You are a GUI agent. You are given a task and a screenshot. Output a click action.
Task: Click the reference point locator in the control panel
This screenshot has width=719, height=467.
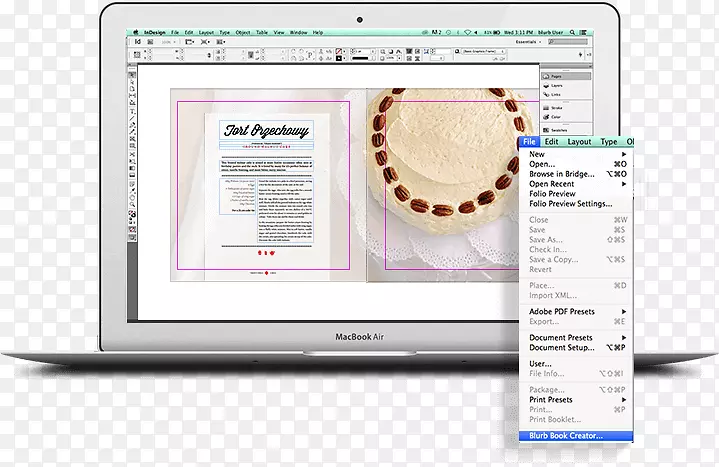137,55
